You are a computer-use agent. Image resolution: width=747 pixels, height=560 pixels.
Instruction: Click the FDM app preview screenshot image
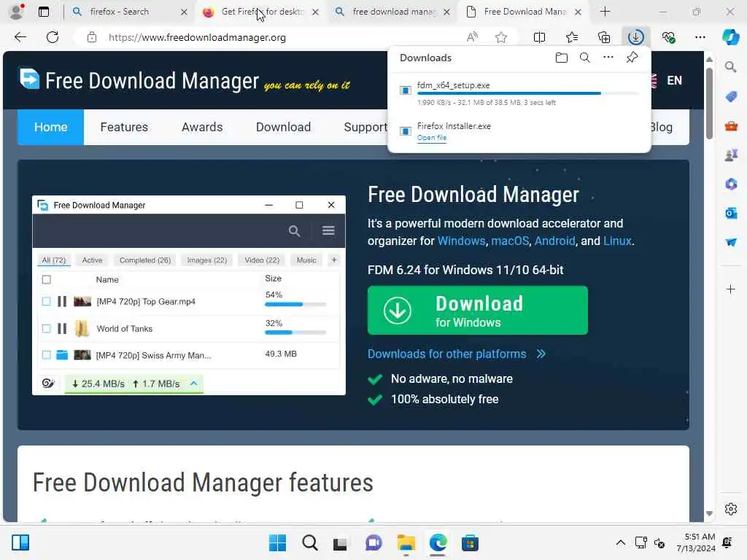click(x=189, y=295)
